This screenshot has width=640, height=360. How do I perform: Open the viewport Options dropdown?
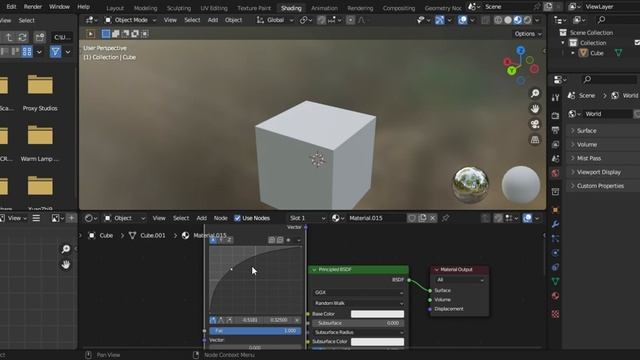pyautogui.click(x=528, y=34)
